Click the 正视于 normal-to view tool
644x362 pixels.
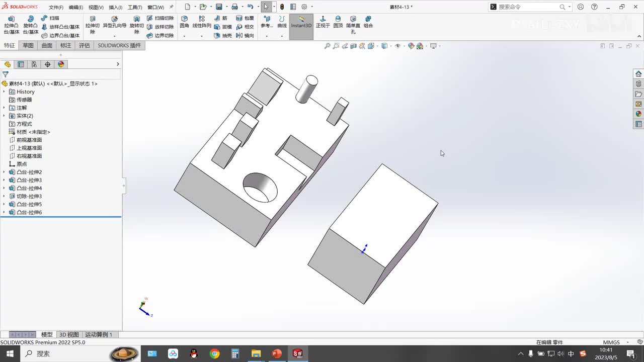coord(323,22)
